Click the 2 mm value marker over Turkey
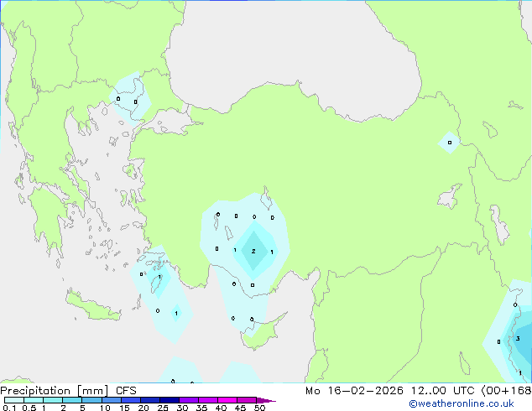 click(253, 251)
